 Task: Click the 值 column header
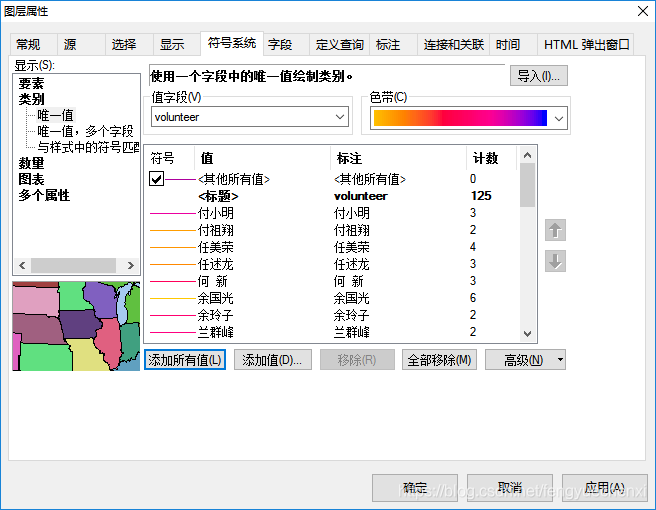pos(207,158)
